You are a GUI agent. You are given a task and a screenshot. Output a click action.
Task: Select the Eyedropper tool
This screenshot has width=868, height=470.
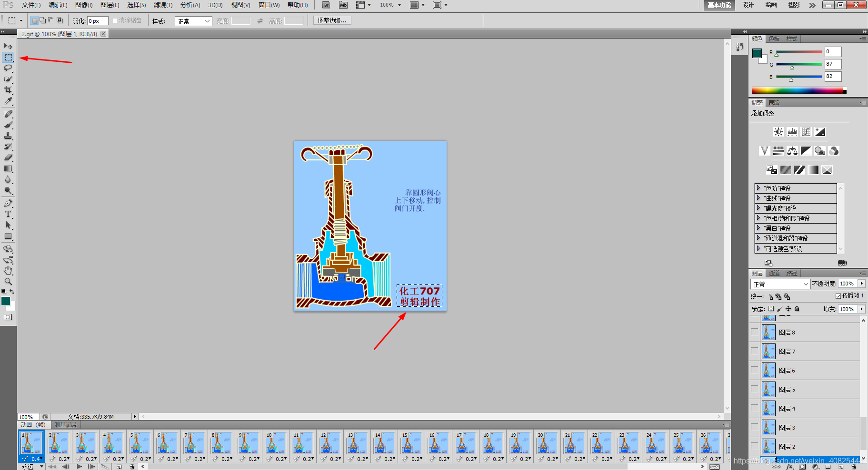coord(8,101)
